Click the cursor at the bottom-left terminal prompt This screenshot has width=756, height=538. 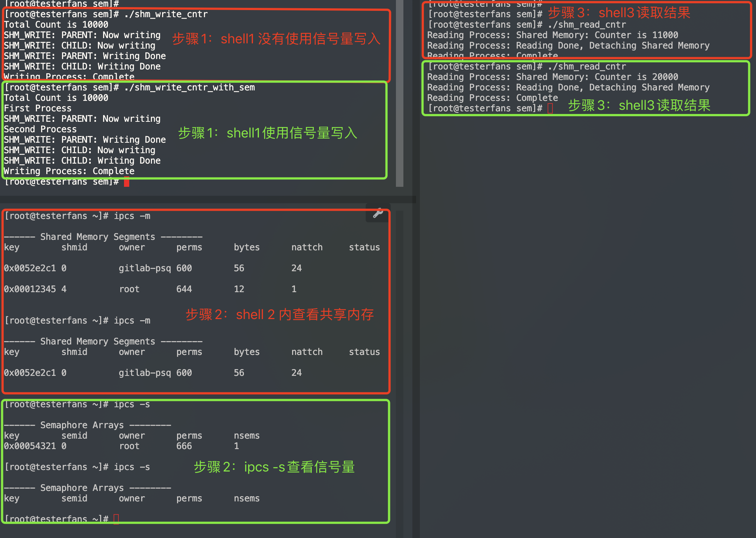[x=116, y=519]
